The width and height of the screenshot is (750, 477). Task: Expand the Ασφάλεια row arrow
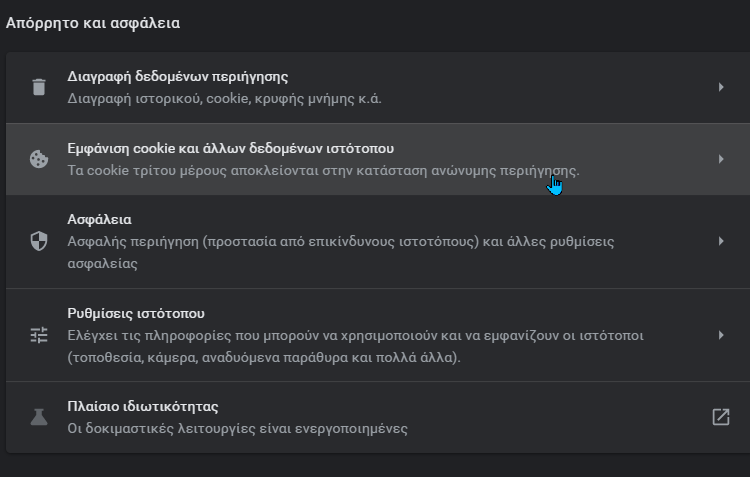click(x=721, y=241)
